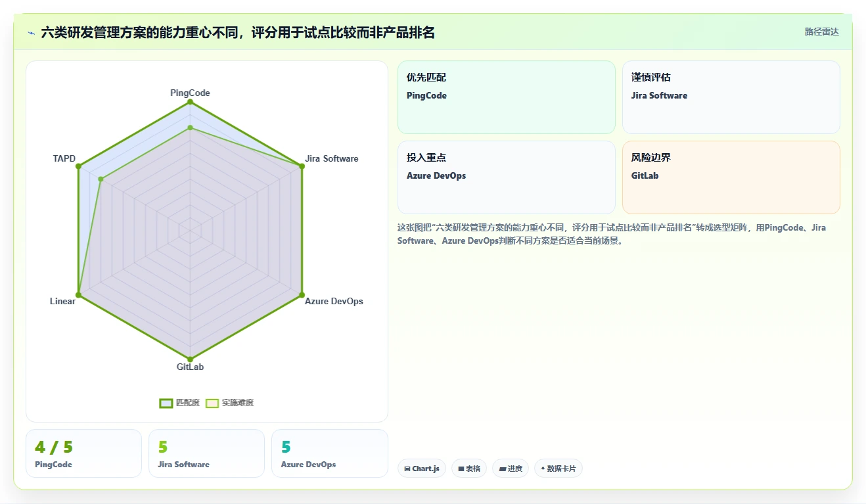Image resolution: width=866 pixels, height=504 pixels.
Task: Toggle the 匹配度 legend swatch
Action: tap(166, 403)
